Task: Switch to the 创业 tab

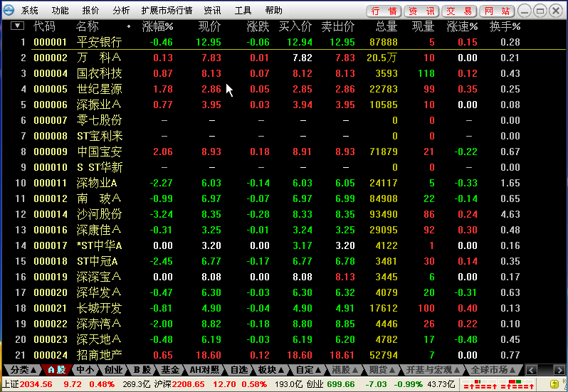Action: tap(113, 369)
